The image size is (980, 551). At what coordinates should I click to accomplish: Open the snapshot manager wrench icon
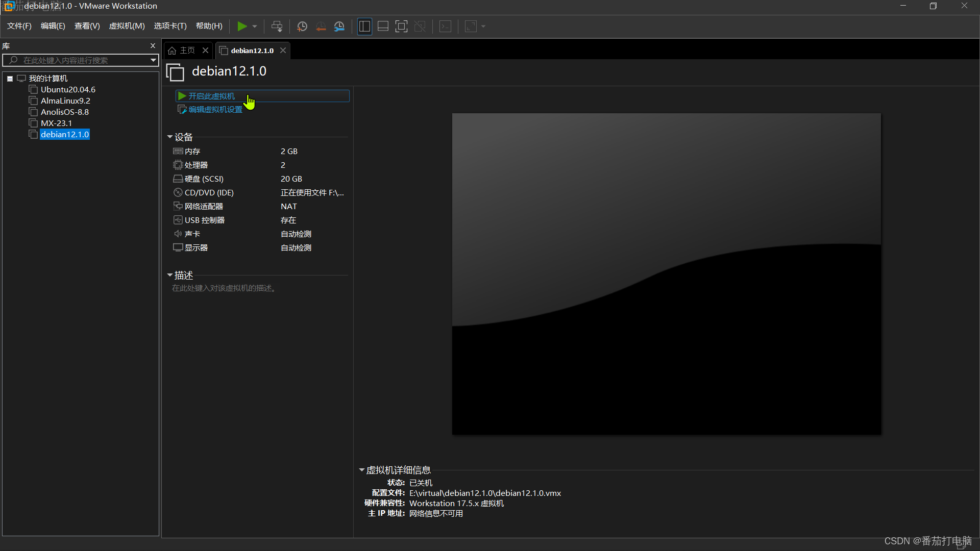click(339, 26)
